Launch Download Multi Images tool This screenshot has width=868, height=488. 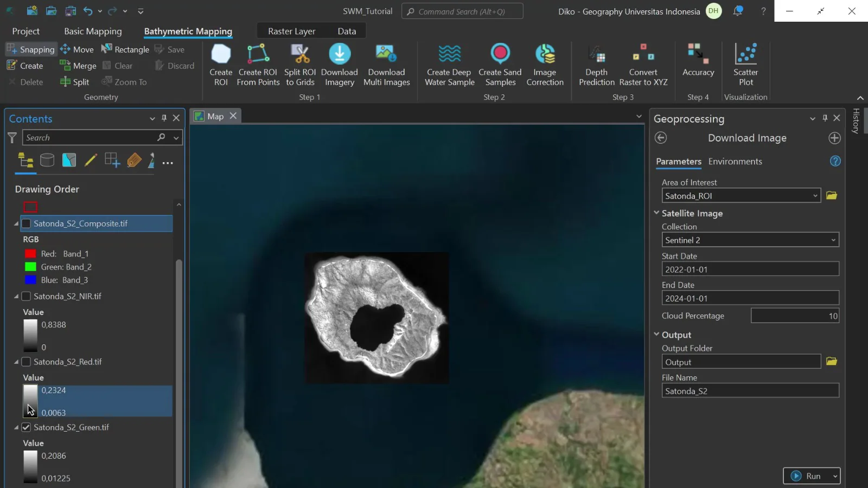pos(386,65)
